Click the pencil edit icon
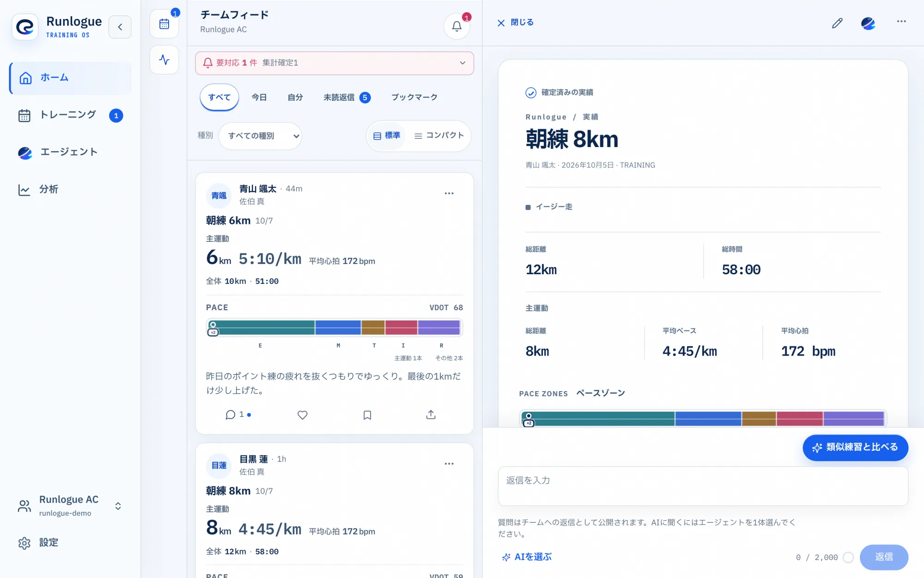924x578 pixels. pyautogui.click(x=837, y=23)
